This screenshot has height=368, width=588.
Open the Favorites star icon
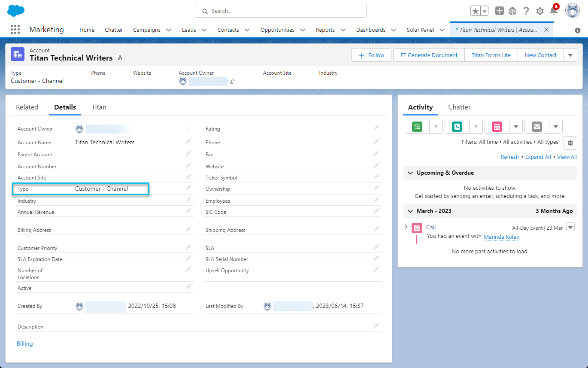coord(476,11)
